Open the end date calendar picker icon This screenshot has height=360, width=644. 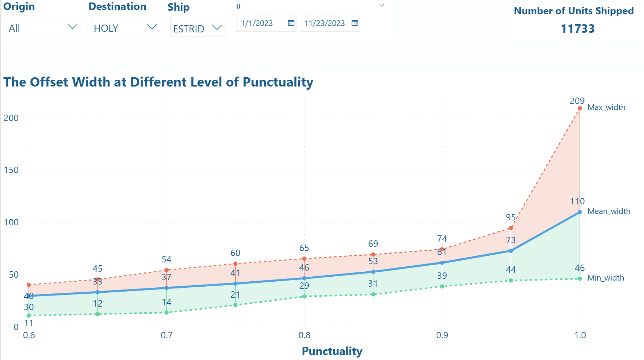tap(355, 23)
